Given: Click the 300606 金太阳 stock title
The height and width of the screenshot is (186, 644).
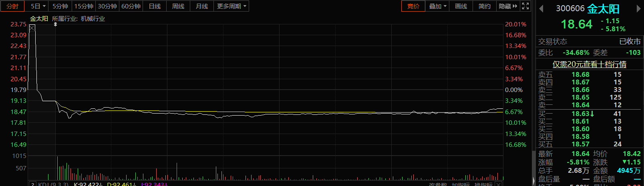Looking at the screenshot, I should [x=588, y=8].
